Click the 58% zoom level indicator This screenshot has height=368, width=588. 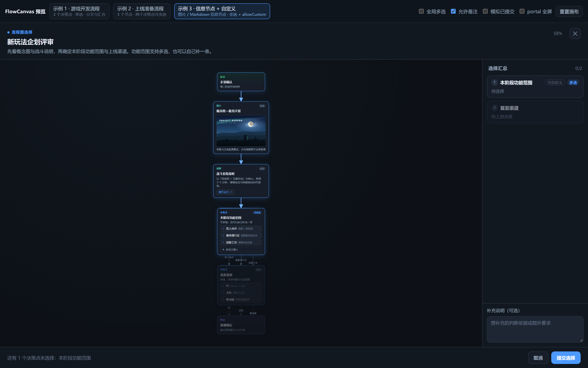558,34
